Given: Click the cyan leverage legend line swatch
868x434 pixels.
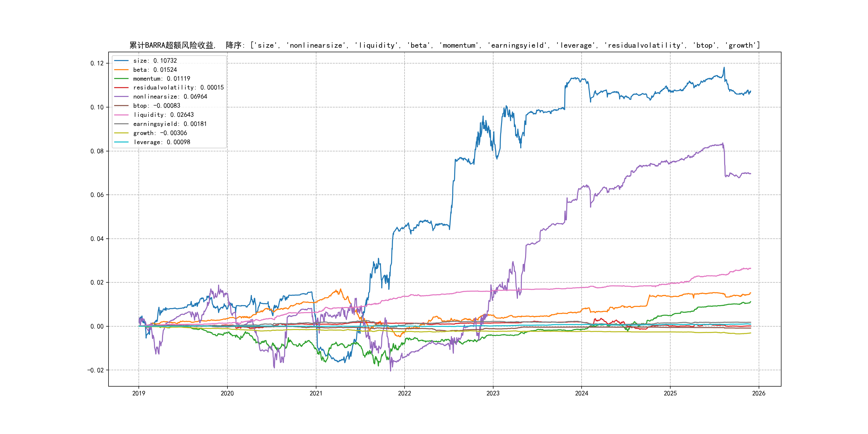Looking at the screenshot, I should tap(121, 142).
